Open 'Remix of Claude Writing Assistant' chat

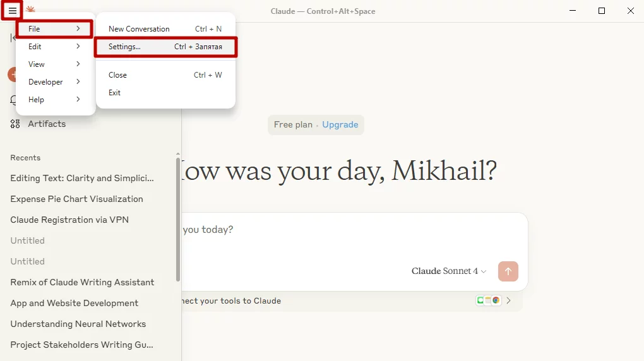[x=82, y=282]
